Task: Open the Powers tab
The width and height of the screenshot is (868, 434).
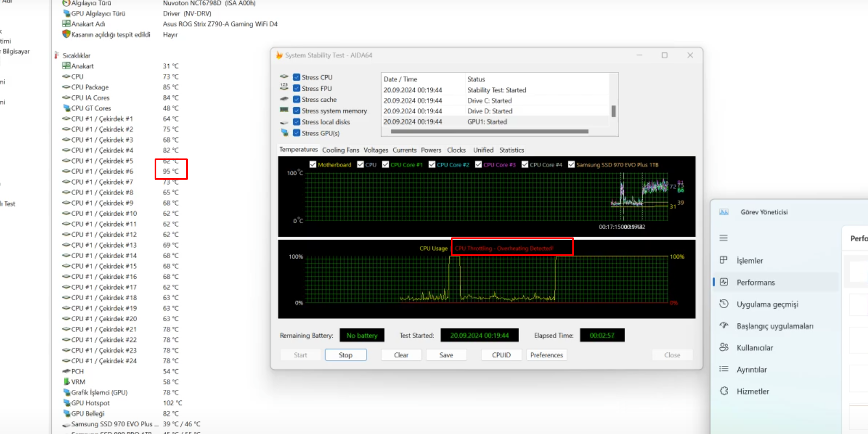Action: tap(431, 150)
